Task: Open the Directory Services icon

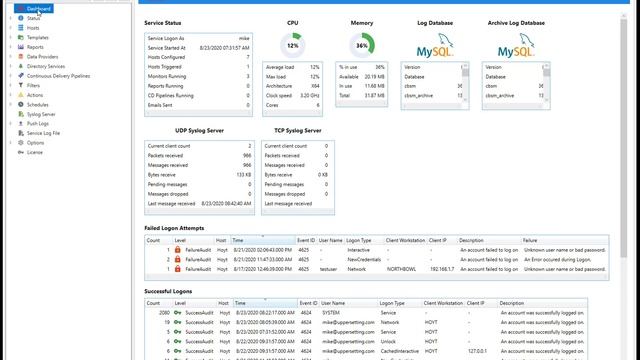Action: click(21, 66)
